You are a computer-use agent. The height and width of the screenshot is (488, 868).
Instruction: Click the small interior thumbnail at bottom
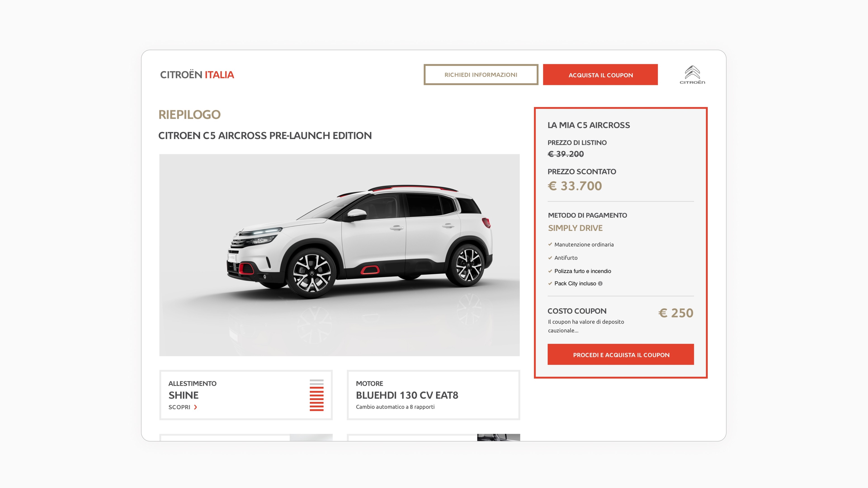click(x=498, y=437)
